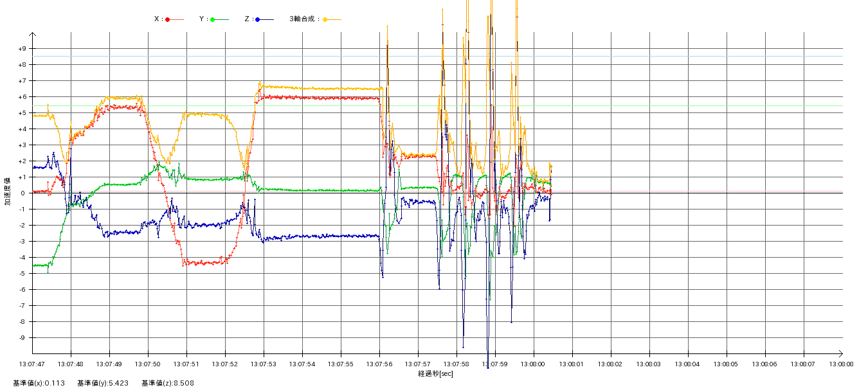Image resolution: width=868 pixels, height=392 pixels.
Task: Click the 13:07:53 time tick label
Action: pyautogui.click(x=264, y=364)
